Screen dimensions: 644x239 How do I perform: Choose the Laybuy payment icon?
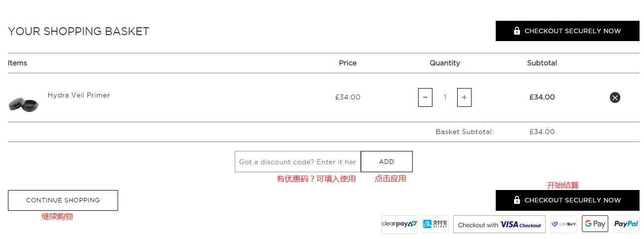pos(563,224)
